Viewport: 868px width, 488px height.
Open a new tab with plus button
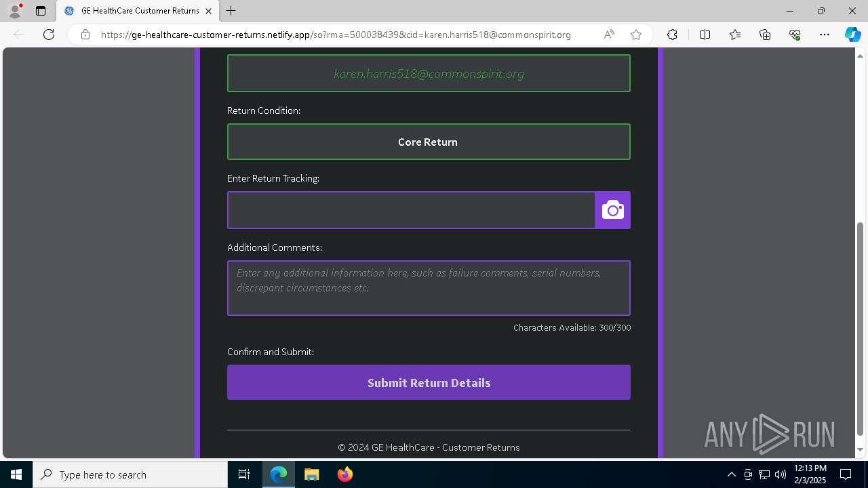(x=231, y=11)
